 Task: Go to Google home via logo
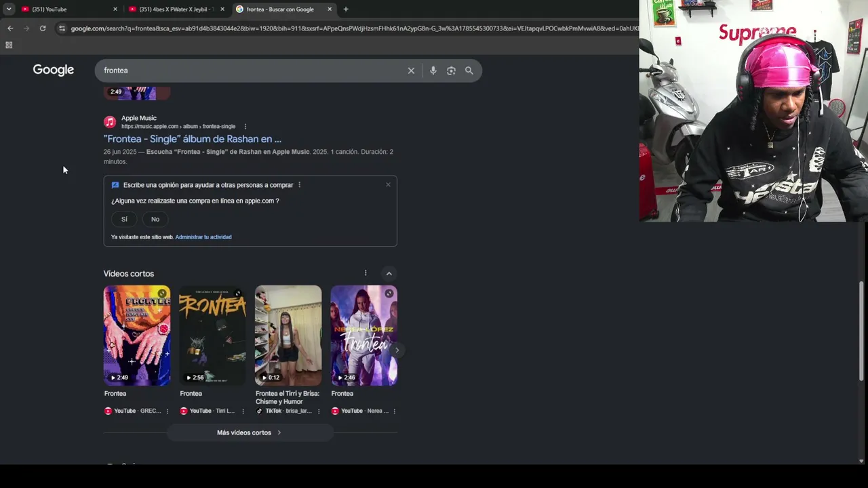pyautogui.click(x=54, y=70)
